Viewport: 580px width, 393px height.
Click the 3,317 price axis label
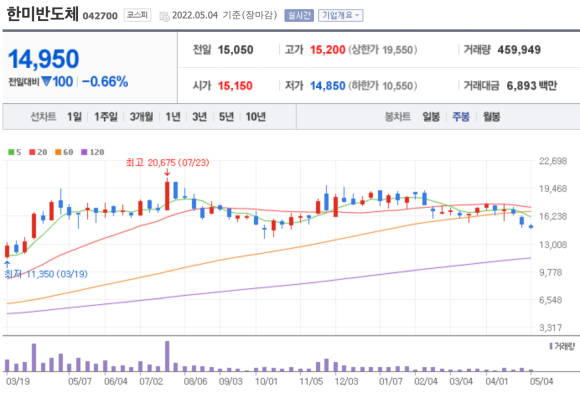pyautogui.click(x=551, y=328)
